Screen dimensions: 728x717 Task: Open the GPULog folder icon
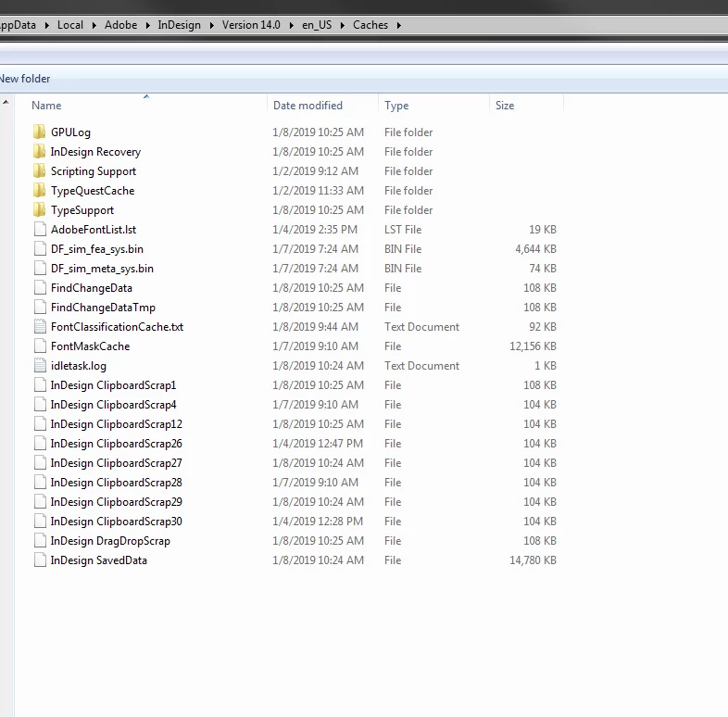click(40, 132)
